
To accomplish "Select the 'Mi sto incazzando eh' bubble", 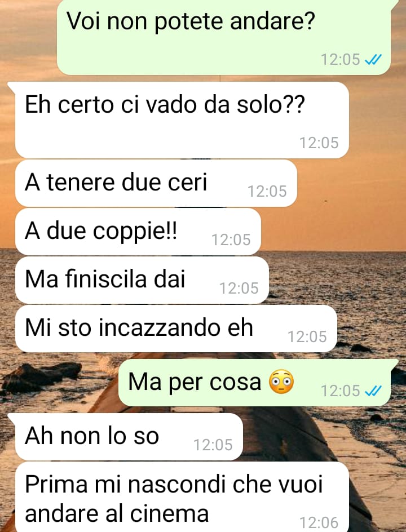I will [176, 329].
